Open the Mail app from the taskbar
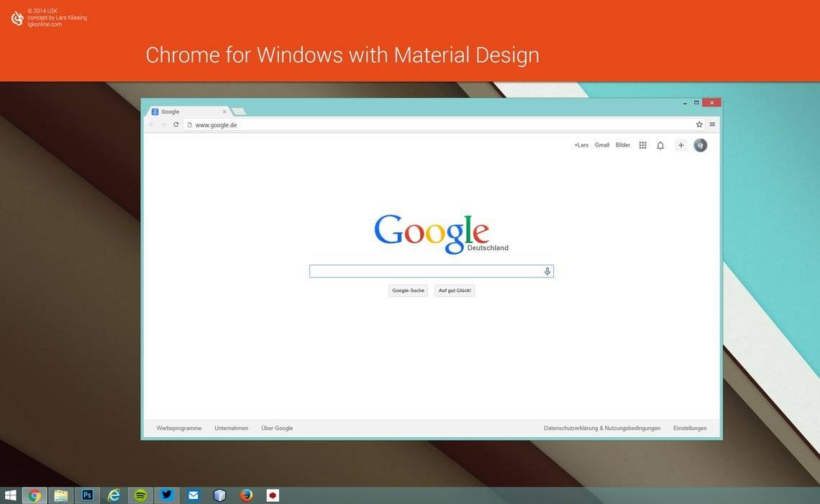 point(193,495)
